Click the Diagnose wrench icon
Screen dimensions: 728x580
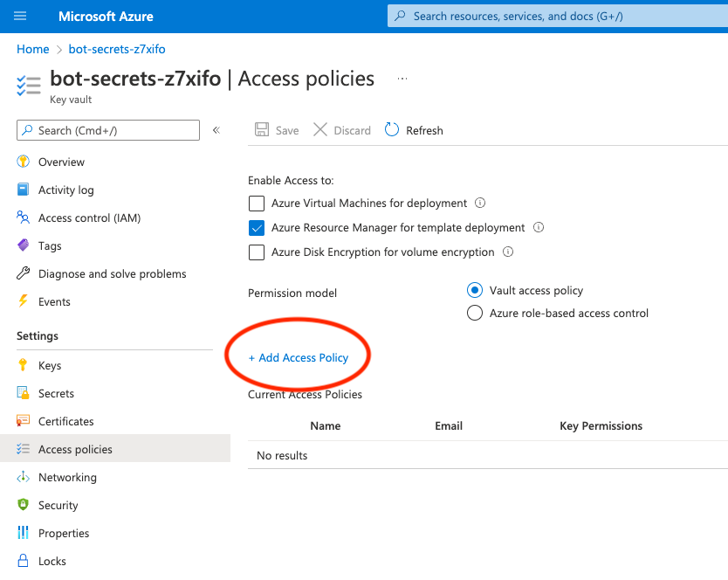coord(23,273)
